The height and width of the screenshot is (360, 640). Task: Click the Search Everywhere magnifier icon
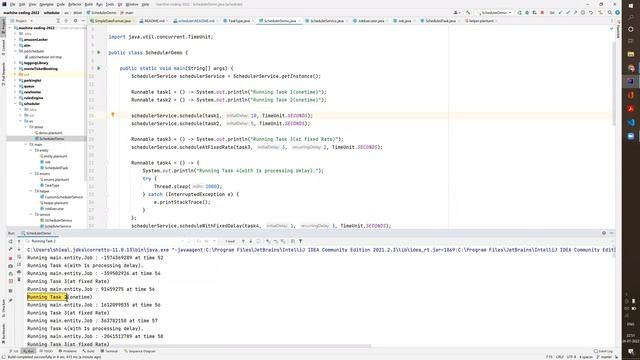tap(610, 13)
